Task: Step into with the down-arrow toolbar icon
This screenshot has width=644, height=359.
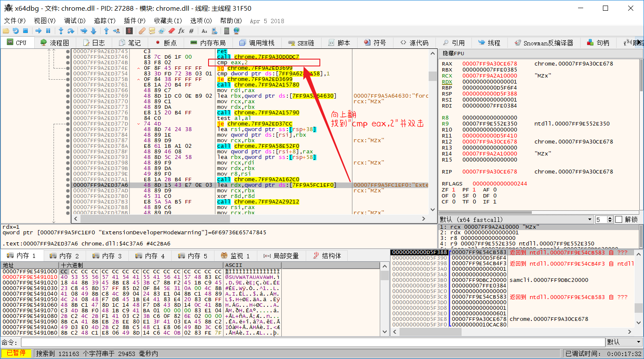Action: tap(61, 31)
